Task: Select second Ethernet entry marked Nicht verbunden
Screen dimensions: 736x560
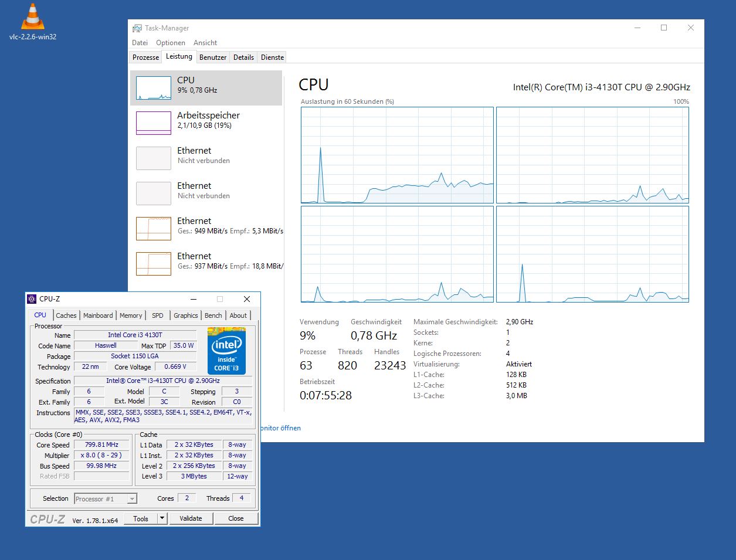Action: (206, 194)
